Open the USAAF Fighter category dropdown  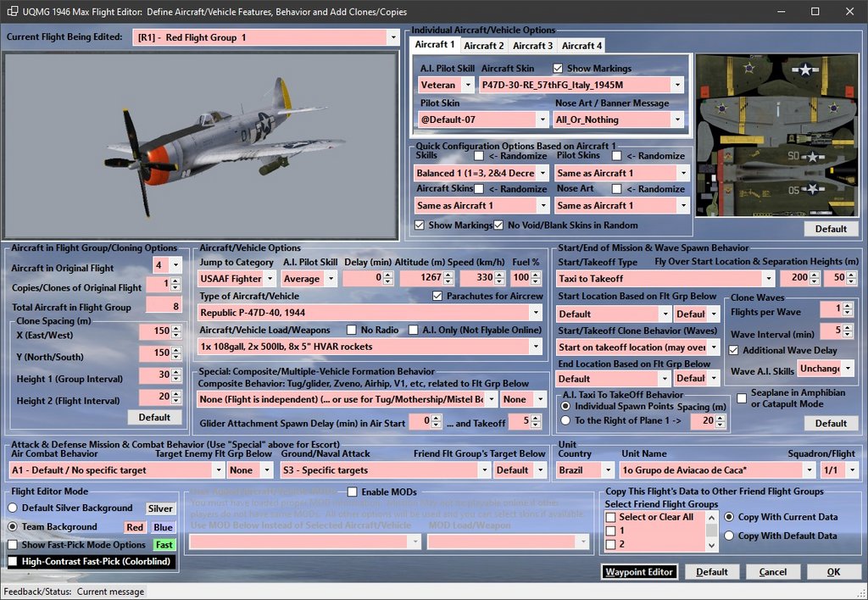(270, 279)
